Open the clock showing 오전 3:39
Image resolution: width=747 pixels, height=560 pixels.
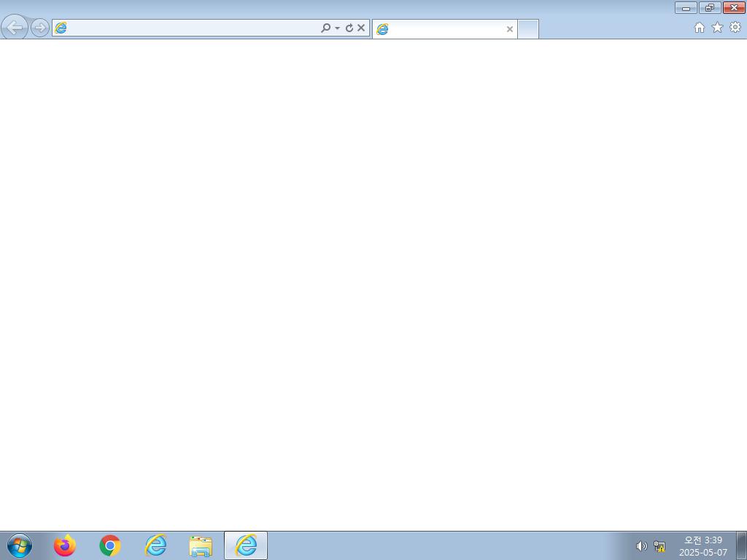[703, 545]
